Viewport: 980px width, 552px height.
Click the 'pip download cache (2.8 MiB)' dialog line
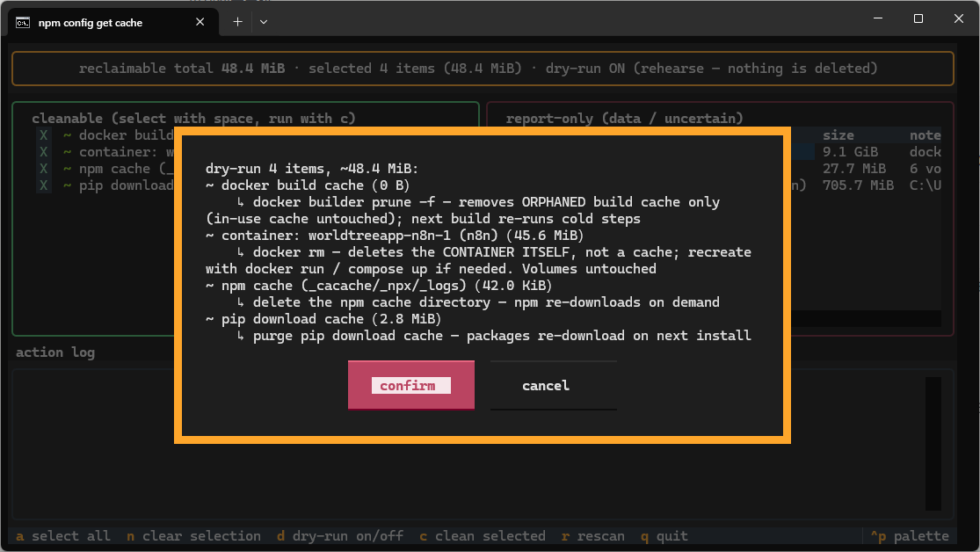[x=323, y=319]
